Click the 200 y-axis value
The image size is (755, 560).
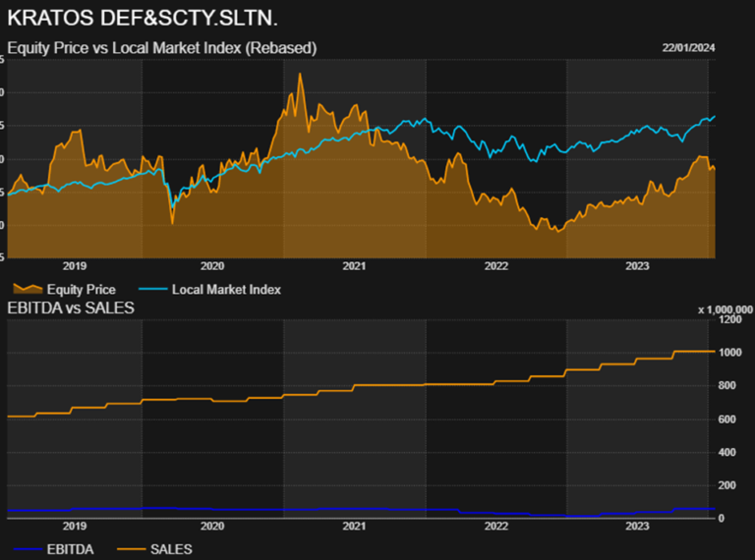tap(727, 486)
